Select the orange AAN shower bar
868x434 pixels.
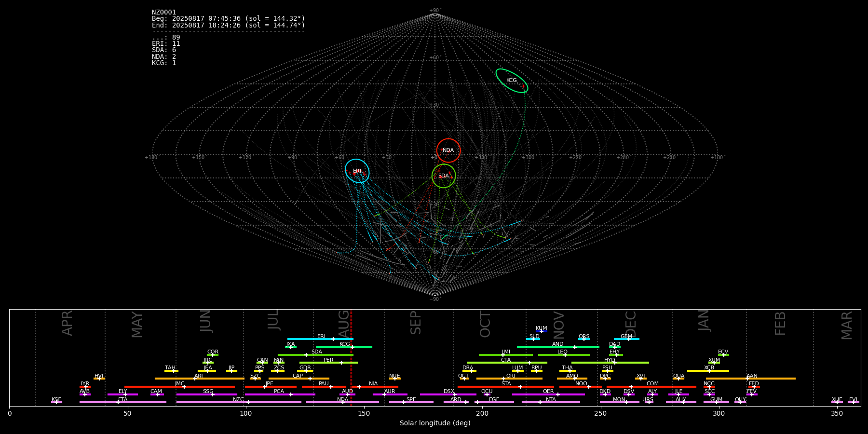coord(751,379)
